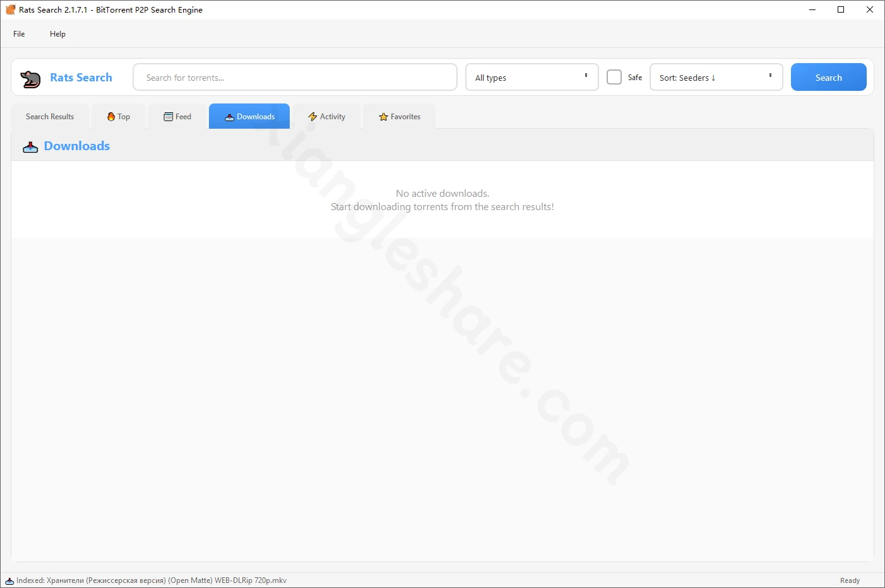Close the Rats Search window
The height and width of the screenshot is (588, 885).
pyautogui.click(x=870, y=9)
